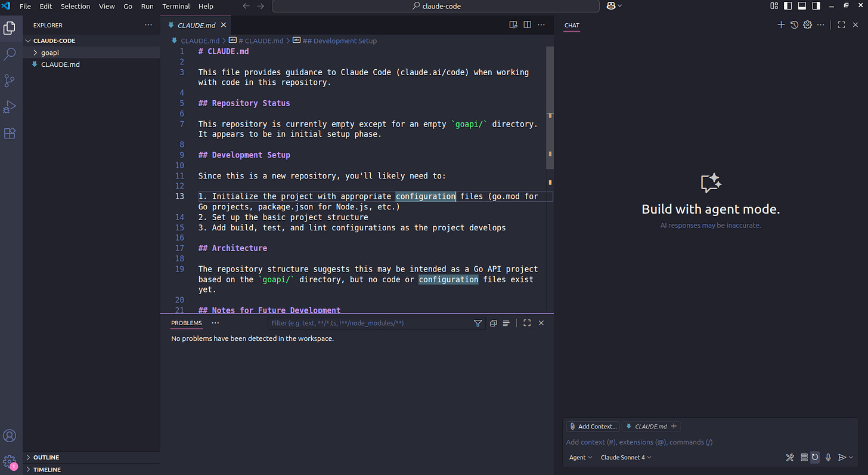Start voice chat with microphone icon
This screenshot has width=868, height=475.
828,458
